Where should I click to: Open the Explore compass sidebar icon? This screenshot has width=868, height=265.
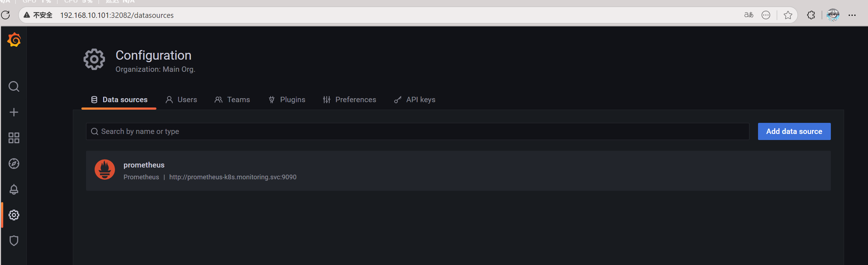pyautogui.click(x=14, y=164)
